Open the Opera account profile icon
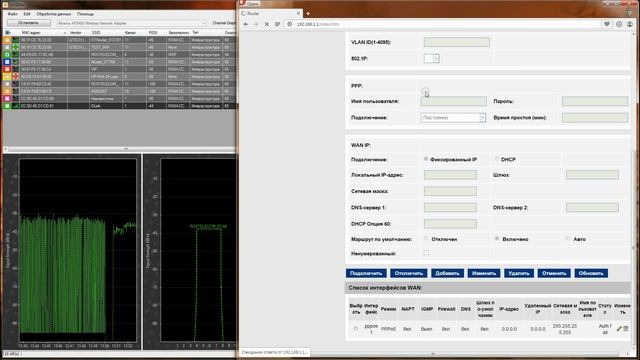The image size is (640, 360). tap(630, 24)
